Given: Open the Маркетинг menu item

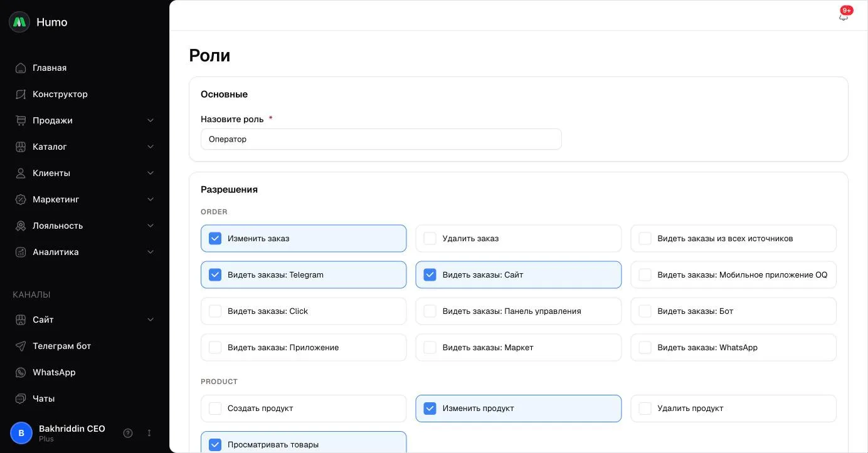Looking at the screenshot, I should pyautogui.click(x=85, y=199).
